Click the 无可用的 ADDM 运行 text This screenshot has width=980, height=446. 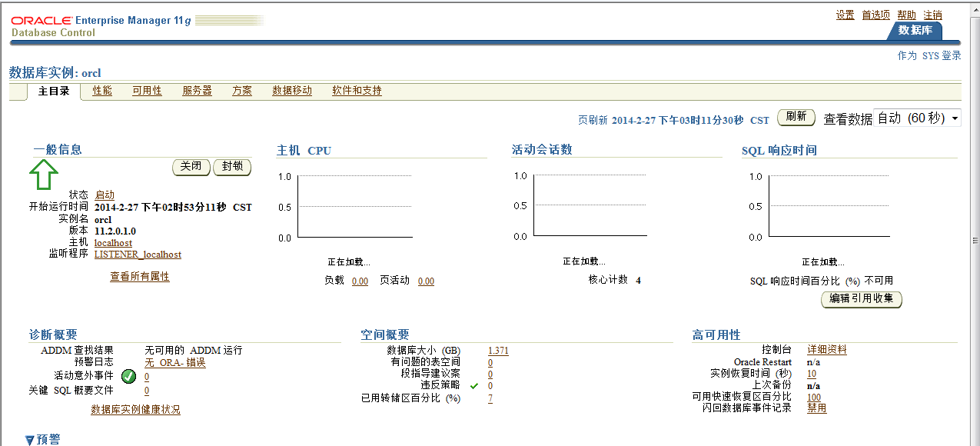click(x=194, y=351)
